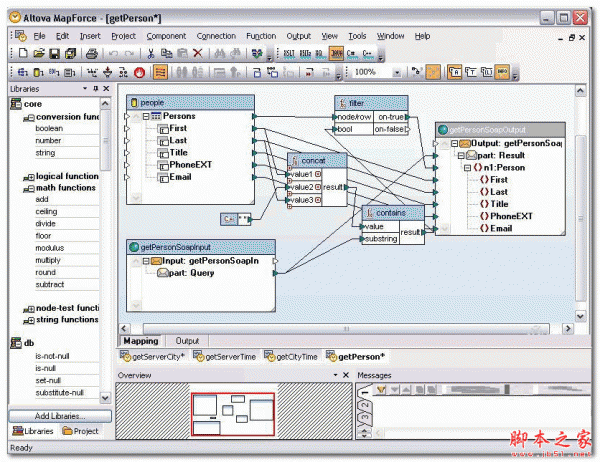Click the red exception icon
Screen dimensions: 600x462
pos(139,72)
